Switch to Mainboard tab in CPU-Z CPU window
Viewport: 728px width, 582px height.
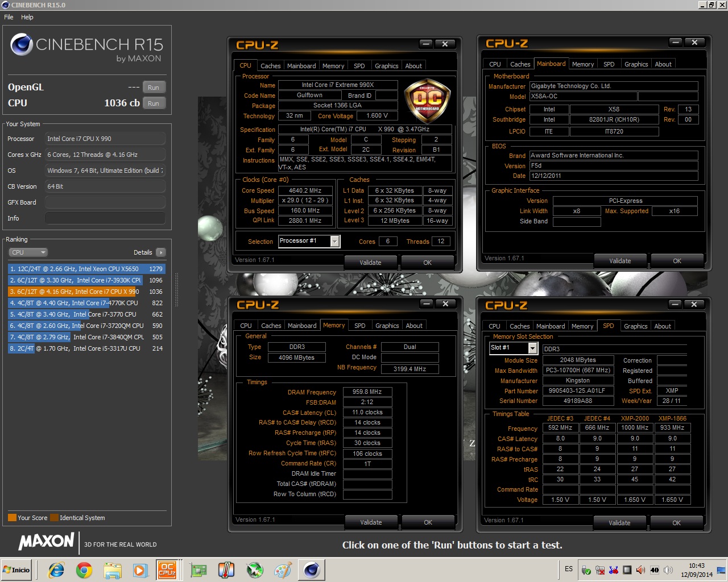pyautogui.click(x=301, y=66)
